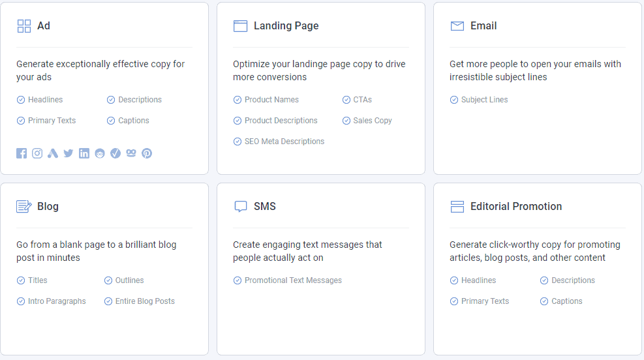Open the Landing Page card title
Screen dimensions: 644x360
[x=286, y=26]
